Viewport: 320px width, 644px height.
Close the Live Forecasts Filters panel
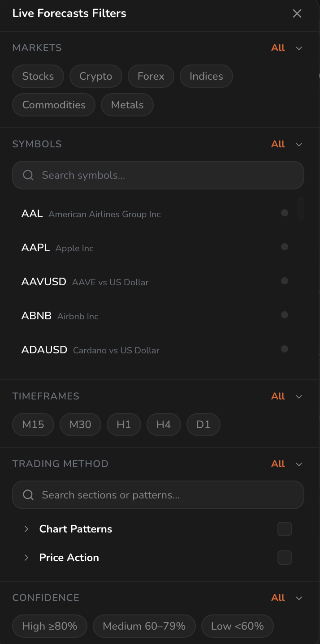297,13
